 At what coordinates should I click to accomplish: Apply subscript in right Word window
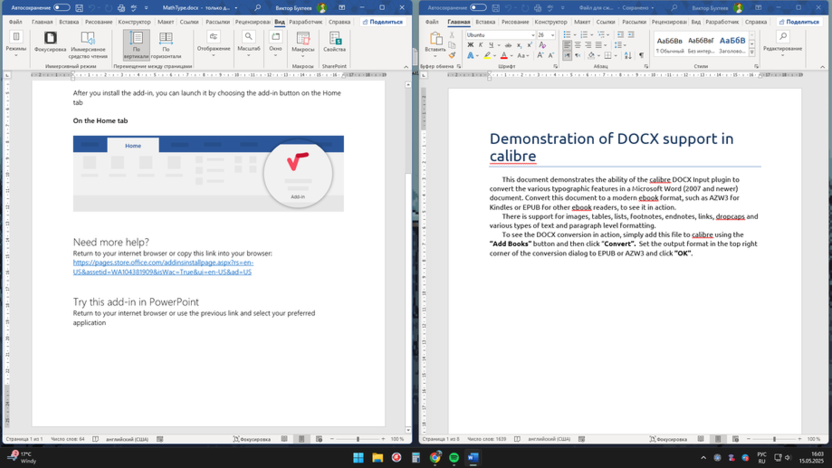coord(519,45)
